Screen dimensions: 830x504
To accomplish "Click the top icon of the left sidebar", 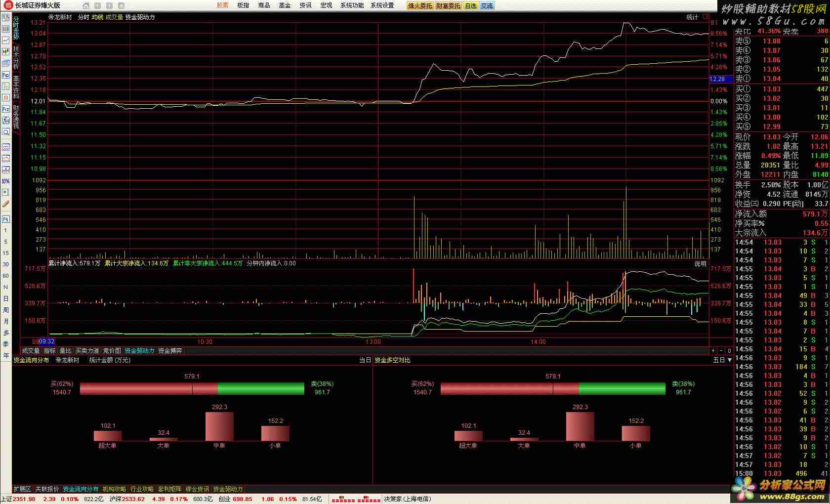I will point(6,17).
